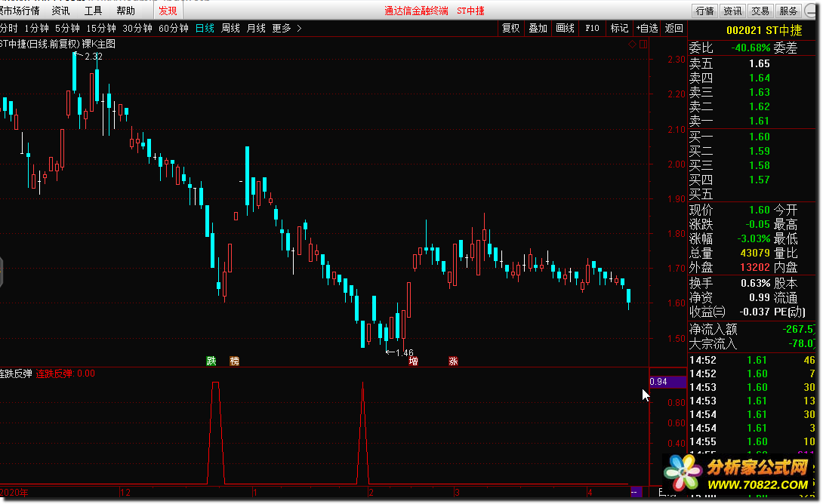Click the 连跌反弹: 0.00 indicator value
The height and width of the screenshot is (504, 823).
66,373
